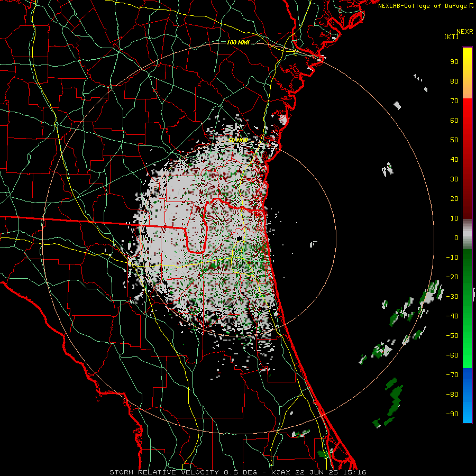Click the 22 JUN 25 date text
The width and height of the screenshot is (476, 476).
click(317, 472)
